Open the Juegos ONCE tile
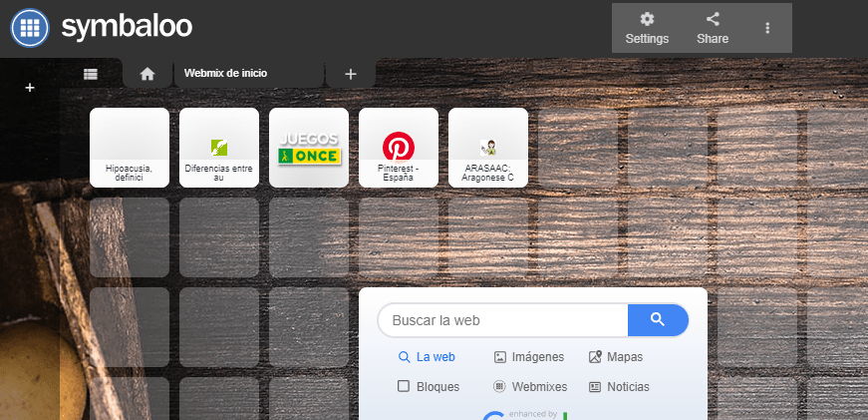Viewport: 868px width, 420px height. pyautogui.click(x=309, y=148)
